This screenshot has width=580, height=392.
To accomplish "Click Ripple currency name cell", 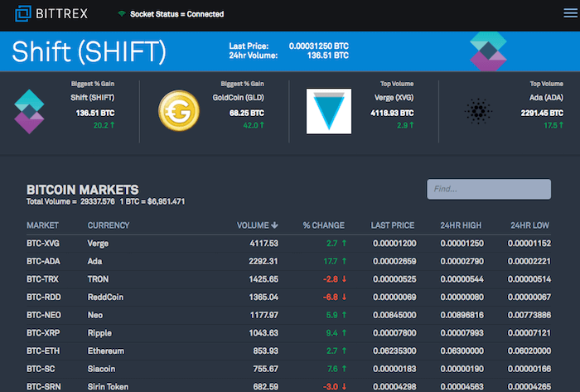I will coord(99,333).
